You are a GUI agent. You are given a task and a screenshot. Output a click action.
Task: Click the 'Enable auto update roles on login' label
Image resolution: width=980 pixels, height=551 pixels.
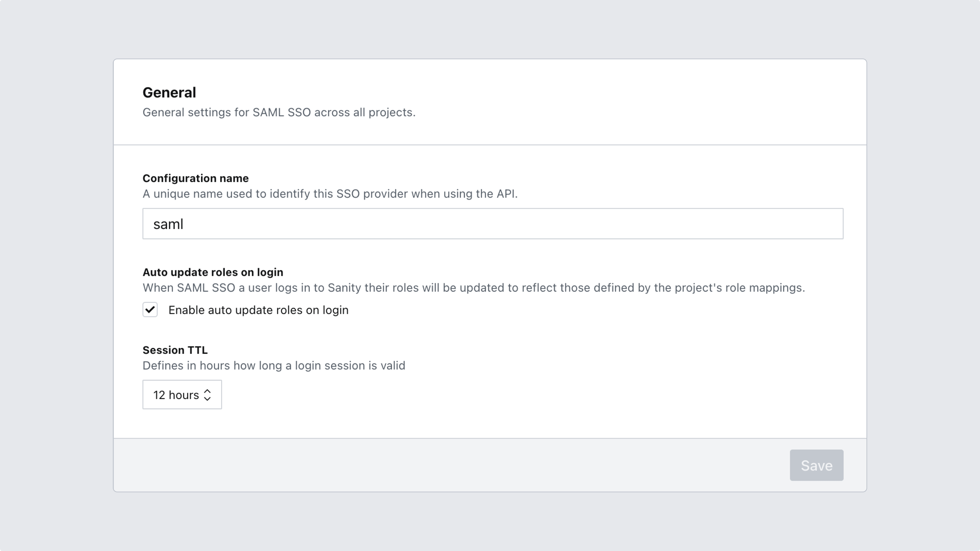[258, 310]
